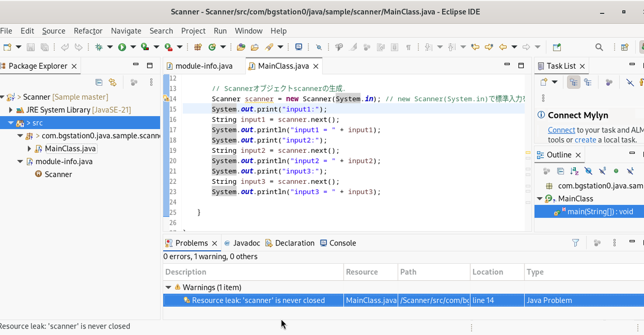Toggle Show Whitespace Characters pilcrow icon
Image resolution: width=644 pixels, height=335 pixels.
(408, 47)
